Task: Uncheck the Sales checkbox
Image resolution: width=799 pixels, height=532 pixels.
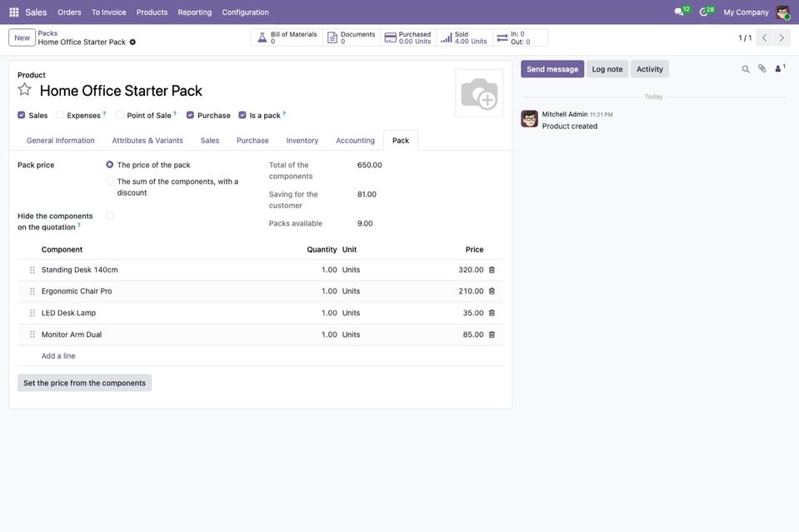Action: coord(22,115)
